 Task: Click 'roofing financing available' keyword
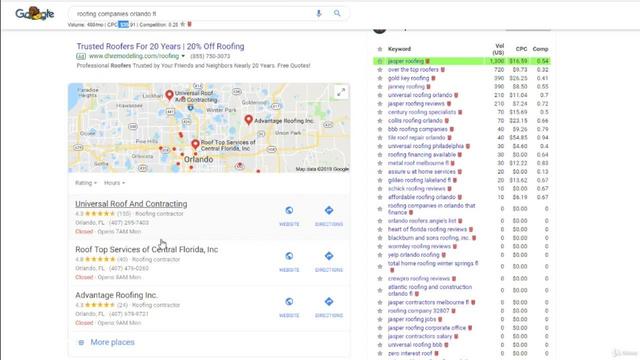[422, 155]
